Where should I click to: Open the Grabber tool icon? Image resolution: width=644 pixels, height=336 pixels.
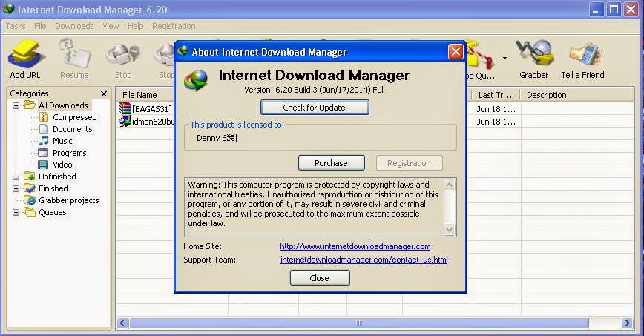click(533, 59)
